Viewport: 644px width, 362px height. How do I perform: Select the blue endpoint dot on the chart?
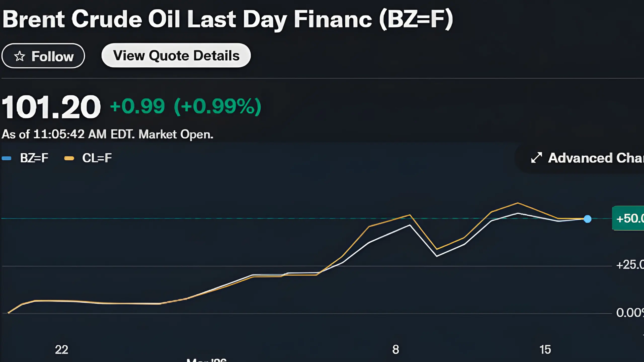coord(588,219)
